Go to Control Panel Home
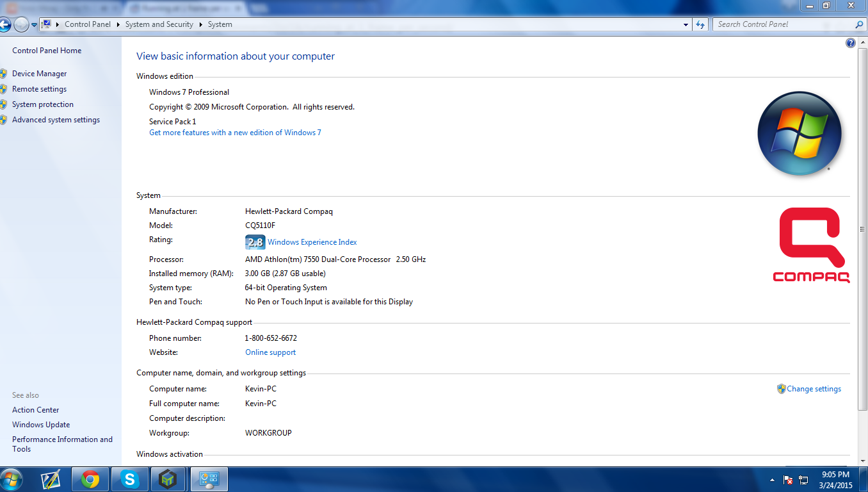868x492 pixels. click(47, 51)
